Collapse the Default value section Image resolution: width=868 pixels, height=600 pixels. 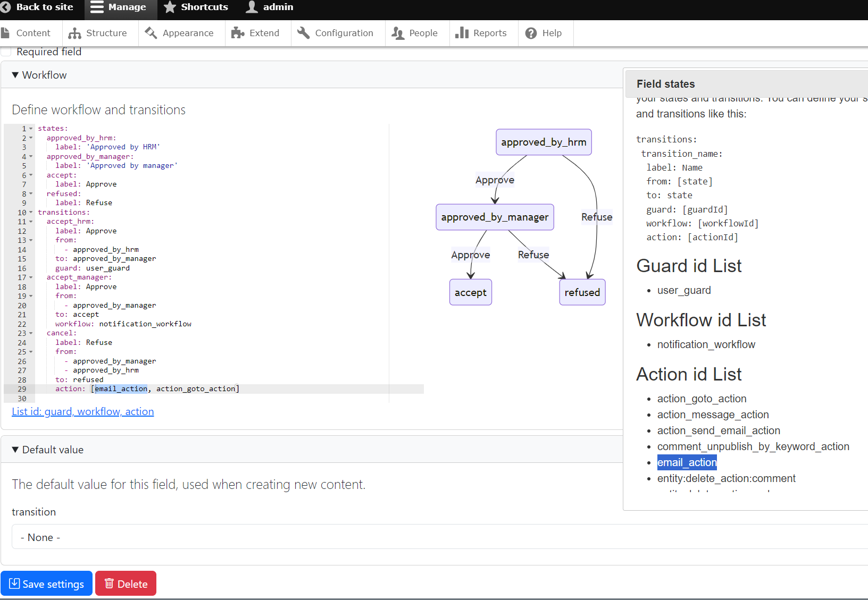tap(15, 449)
